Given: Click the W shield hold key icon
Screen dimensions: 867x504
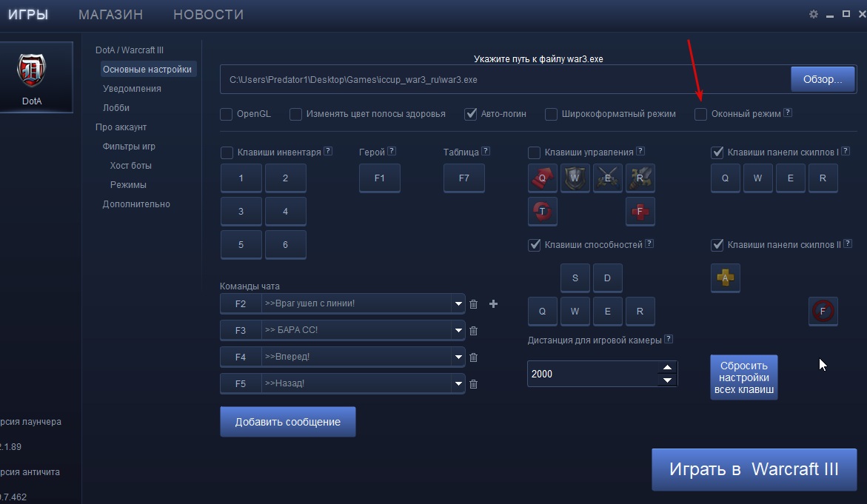Looking at the screenshot, I should coord(575,178).
